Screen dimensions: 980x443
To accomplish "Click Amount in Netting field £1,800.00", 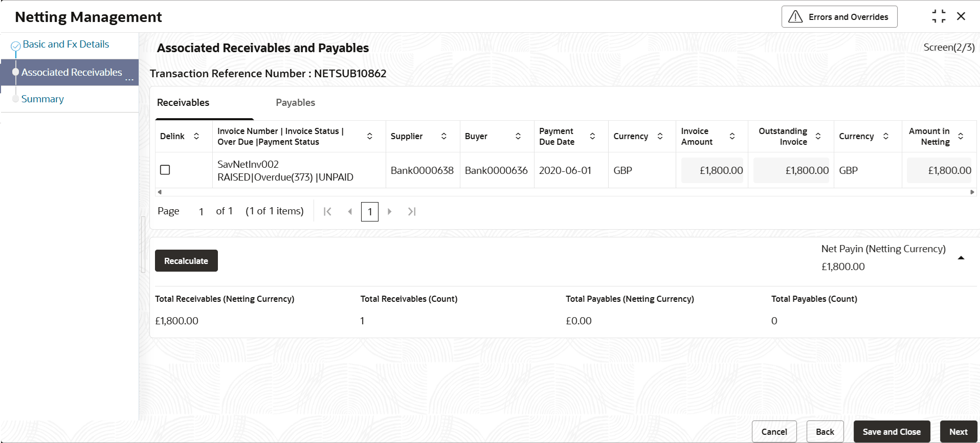I will point(940,170).
